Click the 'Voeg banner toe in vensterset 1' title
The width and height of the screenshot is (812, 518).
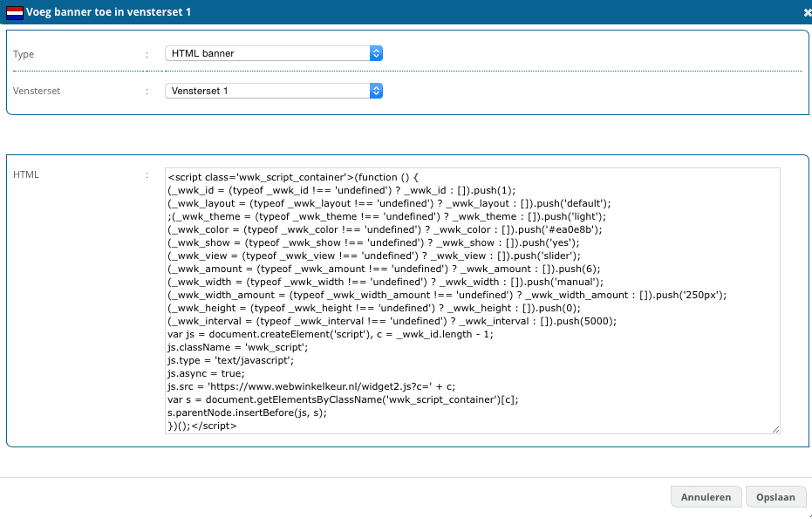click(110, 11)
